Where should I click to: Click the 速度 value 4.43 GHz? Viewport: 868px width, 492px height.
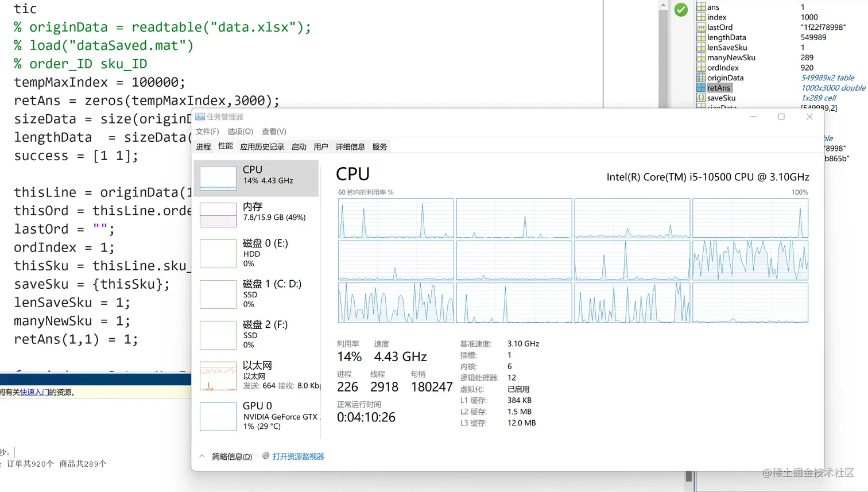point(401,357)
